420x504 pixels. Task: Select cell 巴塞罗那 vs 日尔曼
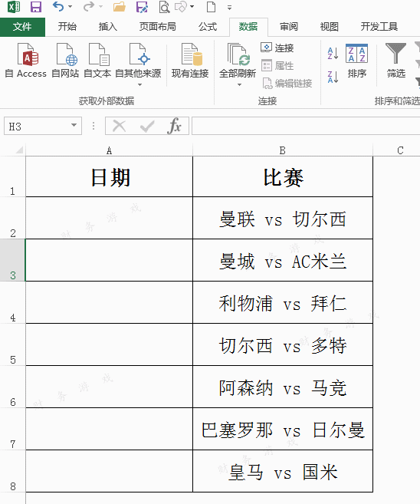pos(283,429)
